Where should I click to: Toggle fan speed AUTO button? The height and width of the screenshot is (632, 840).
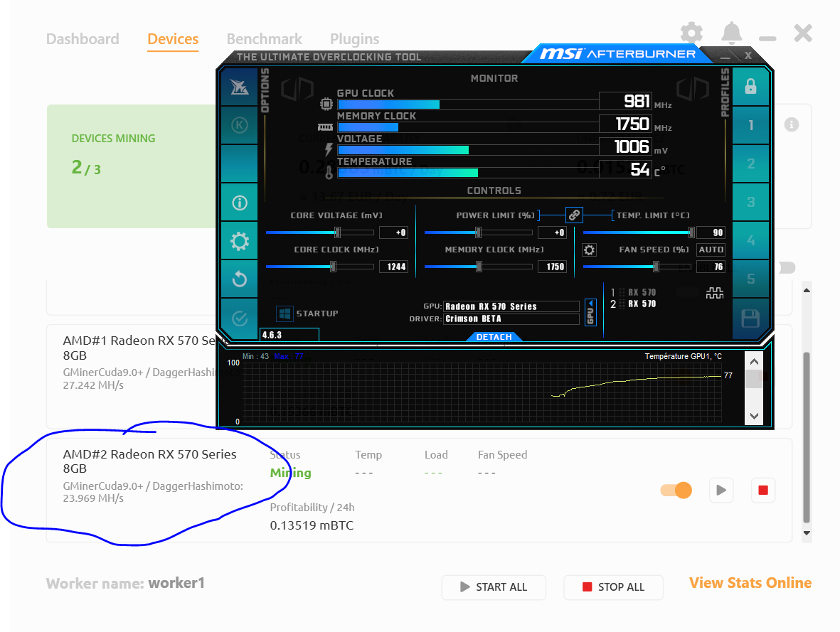(711, 250)
